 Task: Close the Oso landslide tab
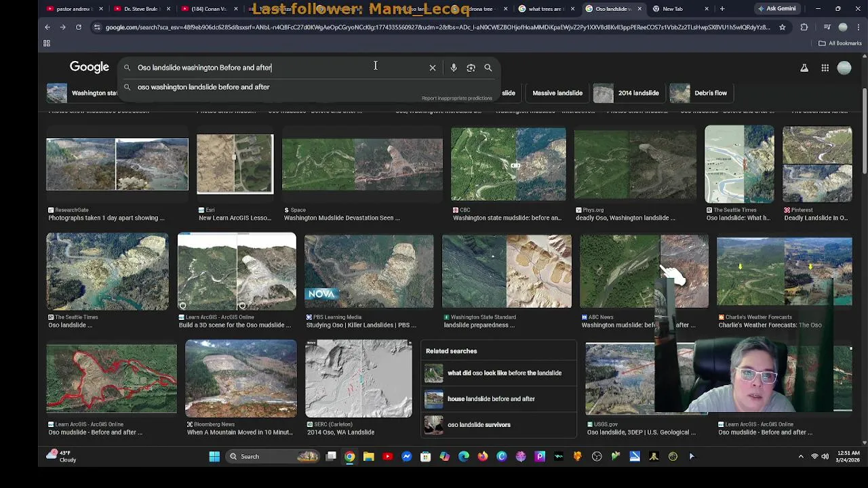click(640, 9)
